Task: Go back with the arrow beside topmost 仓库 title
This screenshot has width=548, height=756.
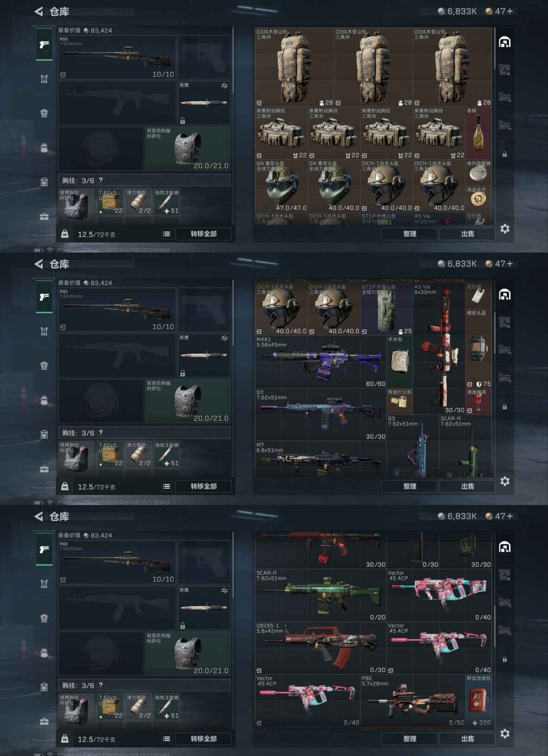Action: click(x=39, y=12)
